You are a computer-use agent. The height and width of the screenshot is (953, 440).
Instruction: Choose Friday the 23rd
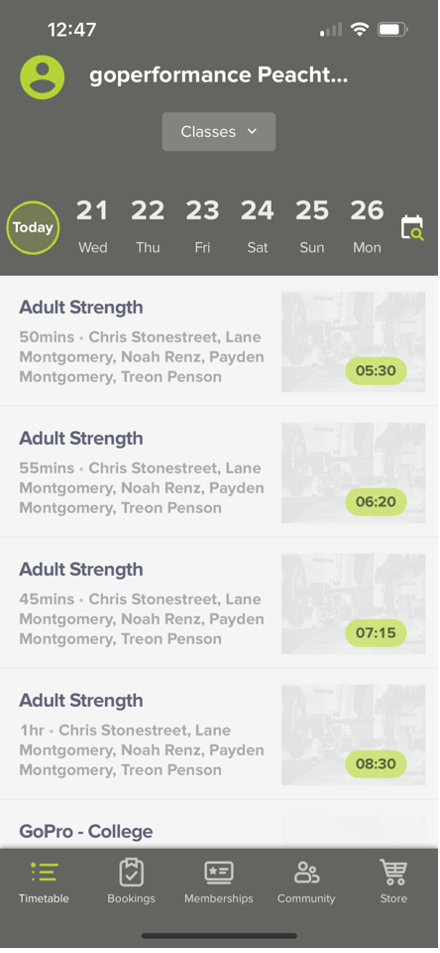pyautogui.click(x=202, y=227)
